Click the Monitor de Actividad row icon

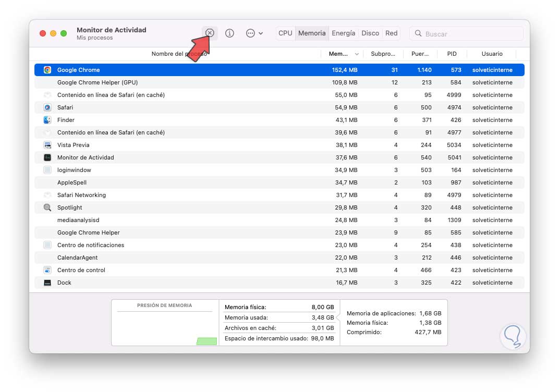(x=47, y=157)
